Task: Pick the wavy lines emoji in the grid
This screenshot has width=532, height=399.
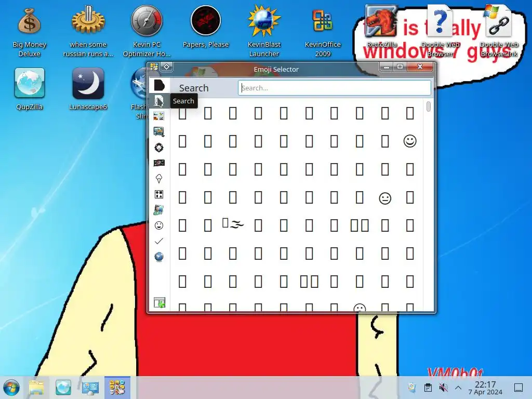Action: point(233,224)
